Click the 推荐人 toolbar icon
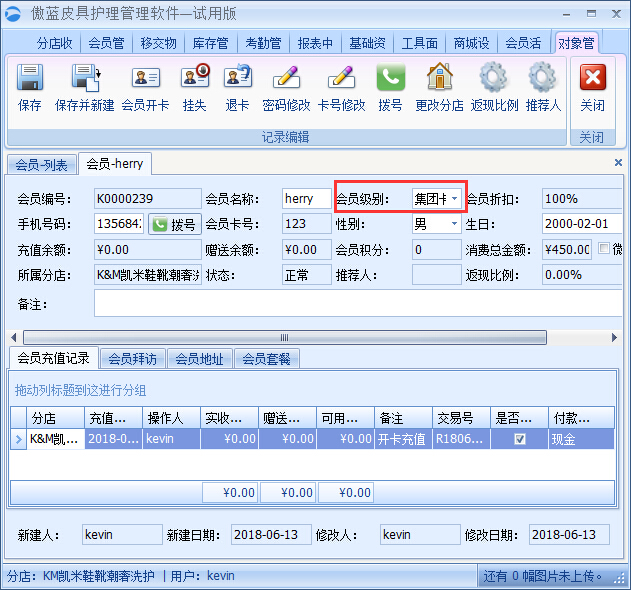Viewport: 631px width, 590px height. pos(542,80)
